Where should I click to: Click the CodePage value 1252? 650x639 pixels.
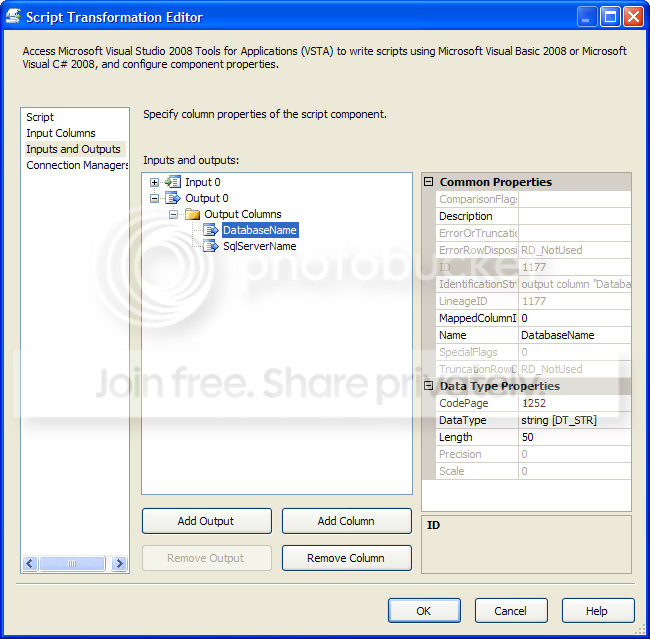click(575, 403)
